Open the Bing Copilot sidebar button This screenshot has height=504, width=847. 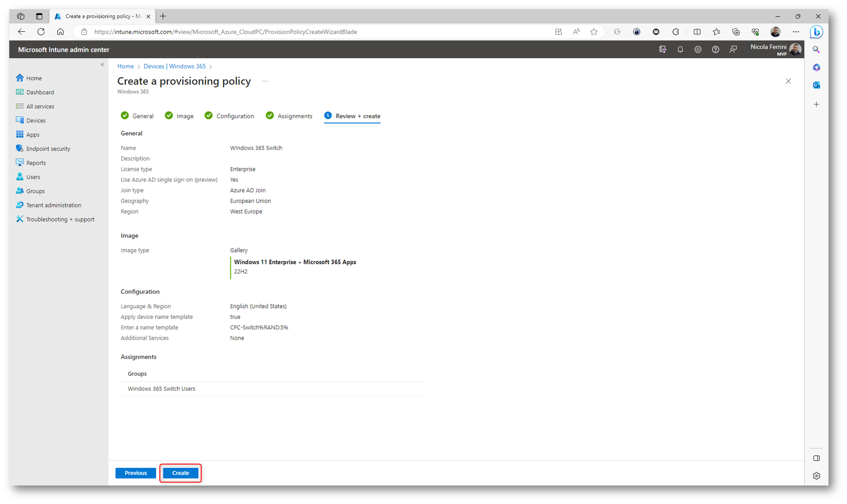(x=816, y=32)
